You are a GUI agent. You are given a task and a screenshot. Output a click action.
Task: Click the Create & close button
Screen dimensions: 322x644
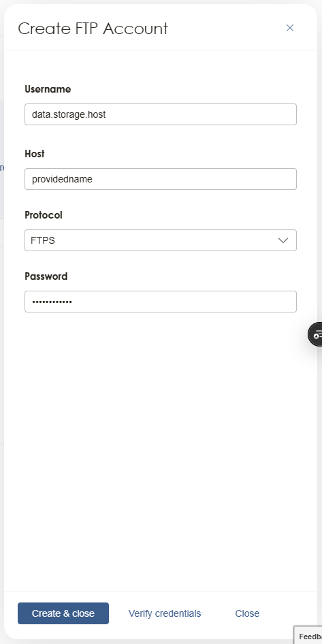[63, 613]
